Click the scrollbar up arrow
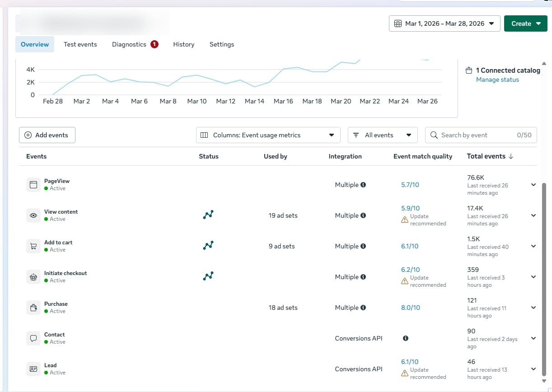Viewport: 552px width, 392px height. [x=543, y=63]
